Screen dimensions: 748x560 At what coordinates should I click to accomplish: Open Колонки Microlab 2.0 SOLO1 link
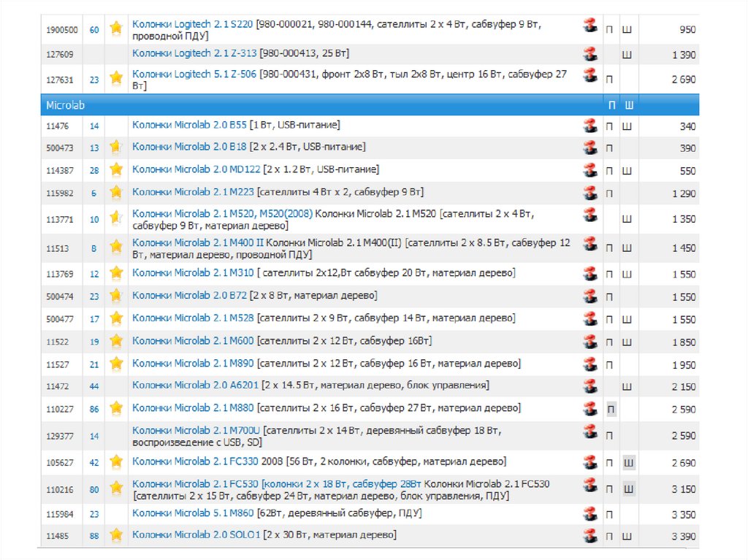pos(196,534)
